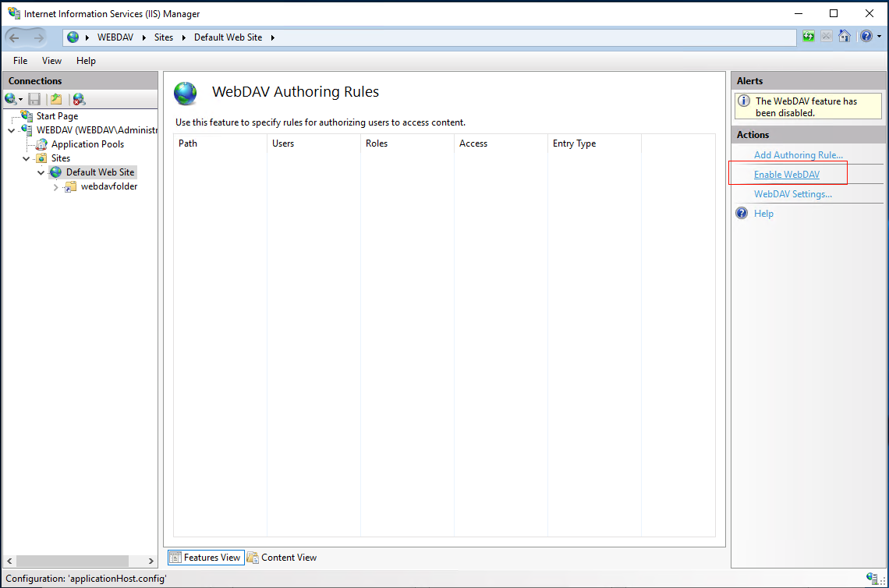Click the Stop icon in top toolbar

[x=827, y=37]
